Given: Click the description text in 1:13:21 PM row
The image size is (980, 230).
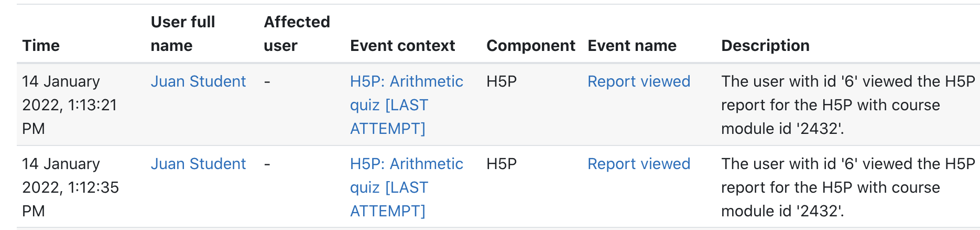Looking at the screenshot, I should point(848,105).
